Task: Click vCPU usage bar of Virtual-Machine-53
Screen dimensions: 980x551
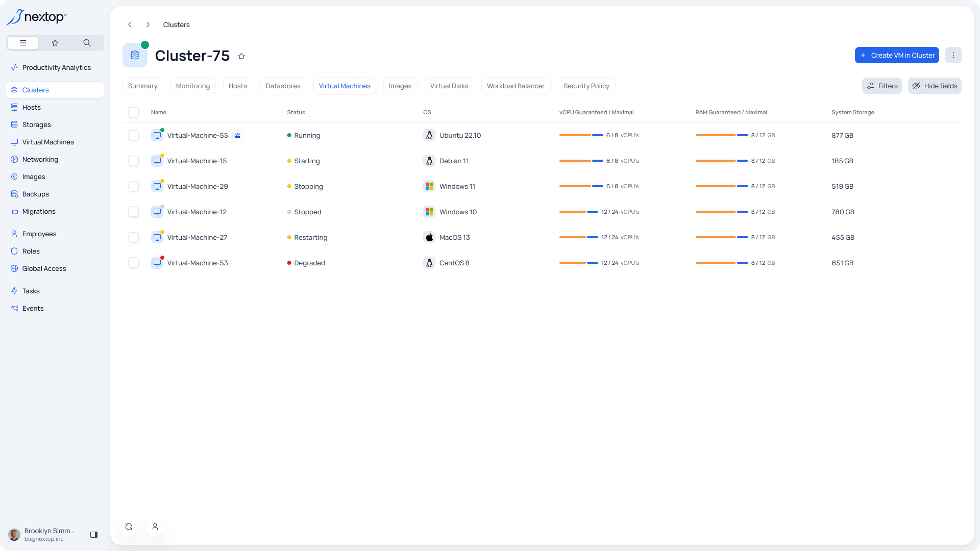Action: tap(578, 263)
